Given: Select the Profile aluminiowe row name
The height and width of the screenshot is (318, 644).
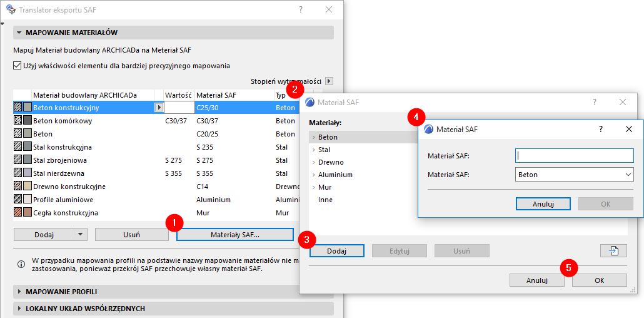Looking at the screenshot, I should (63, 200).
